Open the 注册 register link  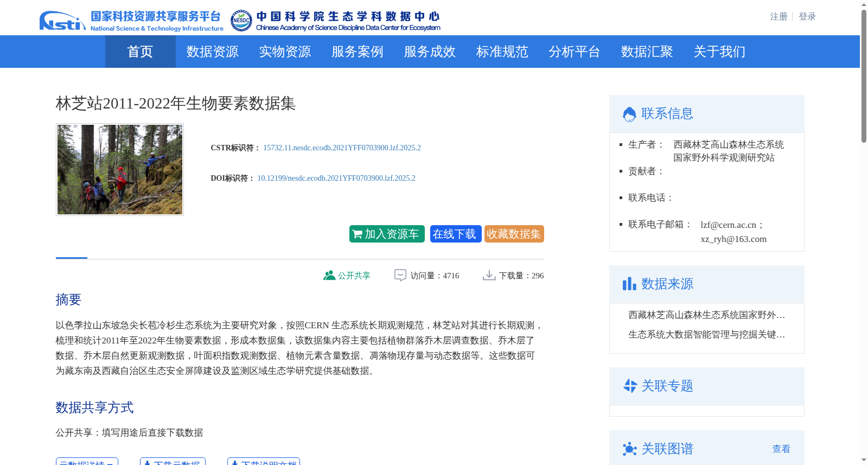point(778,17)
